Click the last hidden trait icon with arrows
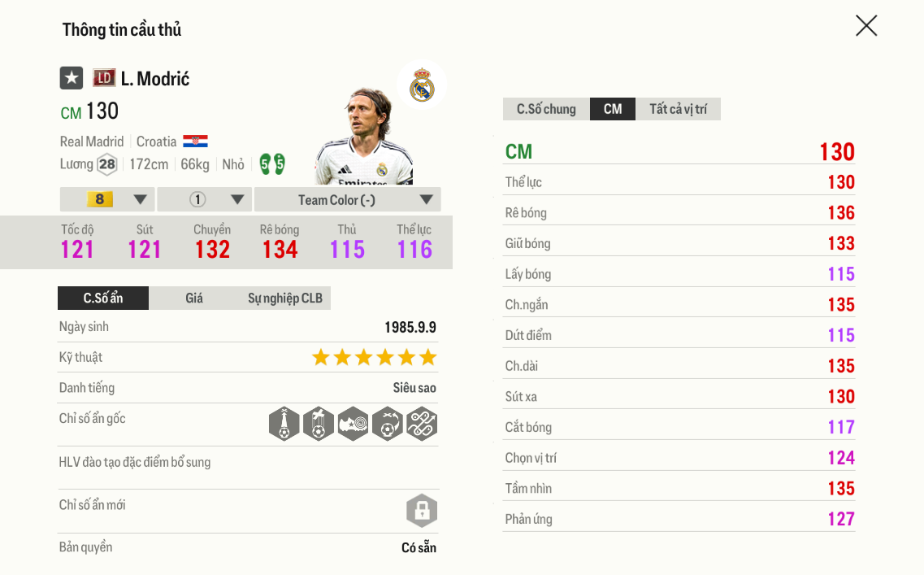This screenshot has width=924, height=575. point(422,424)
